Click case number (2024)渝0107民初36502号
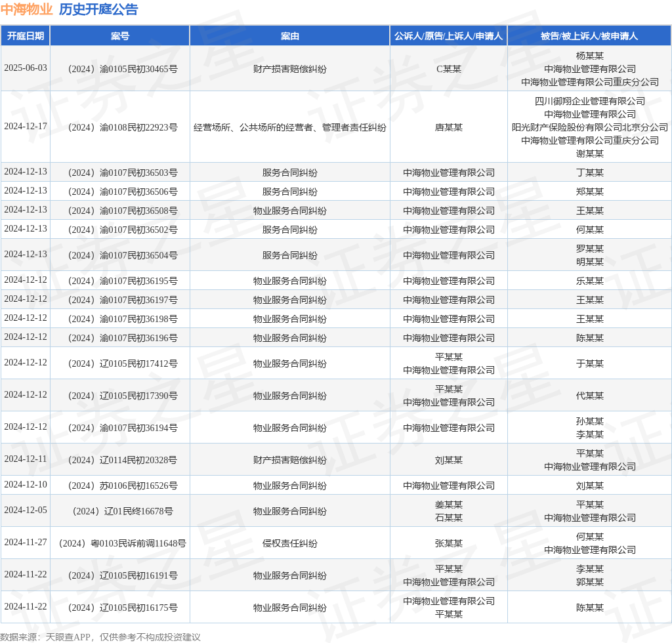The width and height of the screenshot is (672, 643). click(123, 230)
